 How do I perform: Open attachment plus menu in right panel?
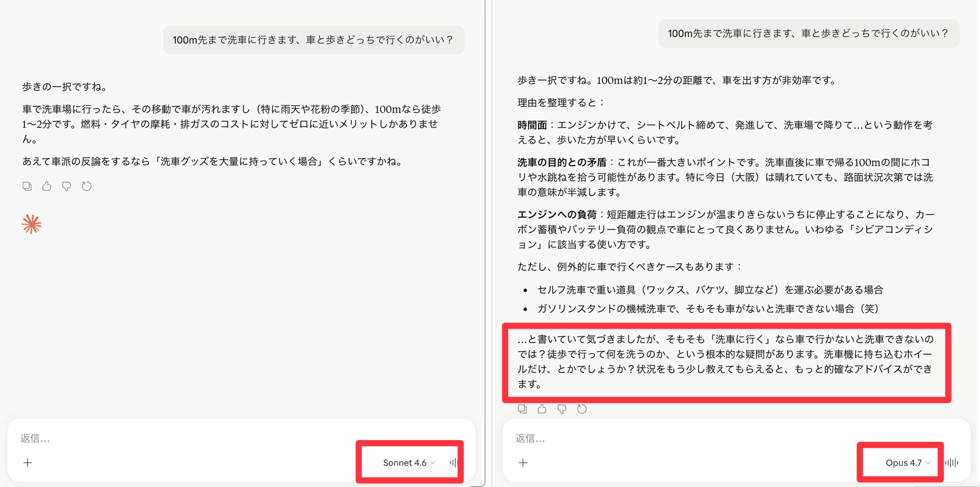click(x=523, y=462)
